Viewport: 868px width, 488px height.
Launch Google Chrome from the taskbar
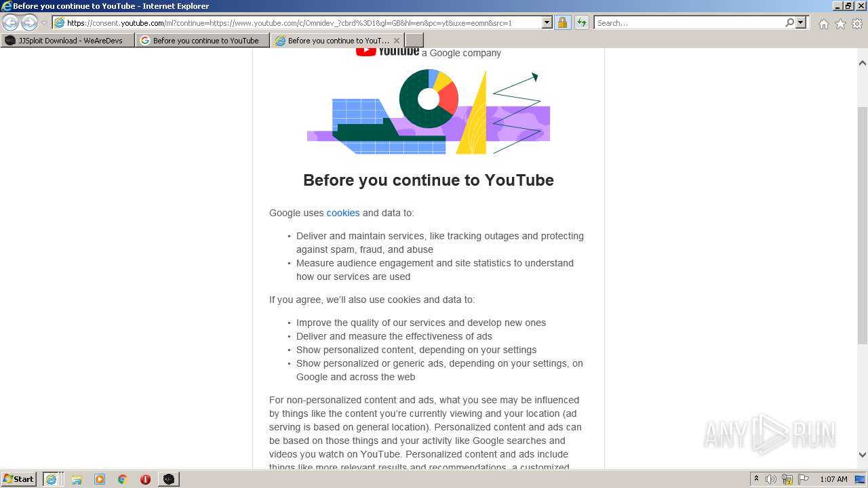pos(123,479)
